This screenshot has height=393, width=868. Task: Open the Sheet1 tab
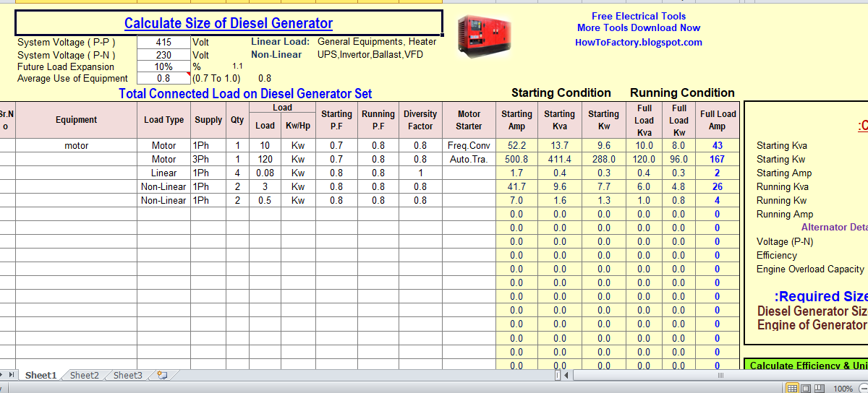[x=41, y=376]
